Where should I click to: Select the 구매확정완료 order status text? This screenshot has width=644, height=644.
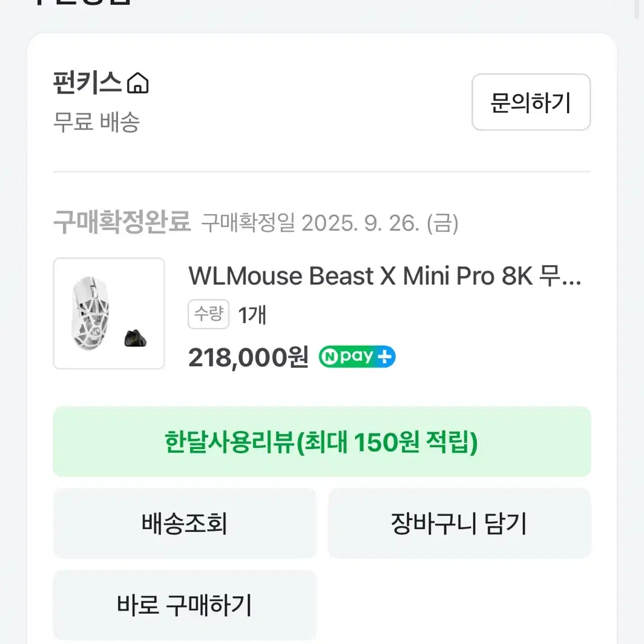coord(122,223)
